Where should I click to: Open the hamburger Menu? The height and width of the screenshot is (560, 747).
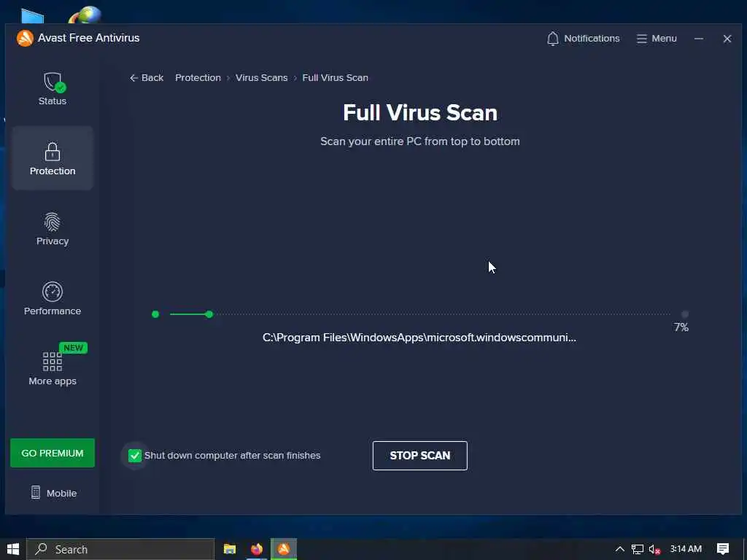click(657, 39)
